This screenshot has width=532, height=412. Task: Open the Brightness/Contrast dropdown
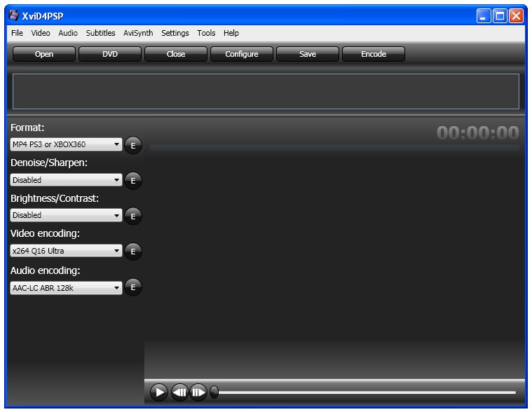(66, 215)
